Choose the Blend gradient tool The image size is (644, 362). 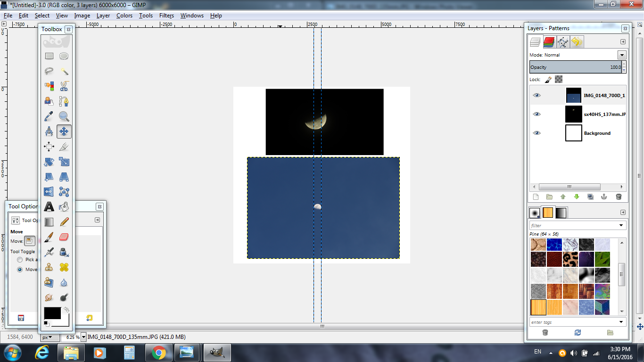click(x=49, y=222)
